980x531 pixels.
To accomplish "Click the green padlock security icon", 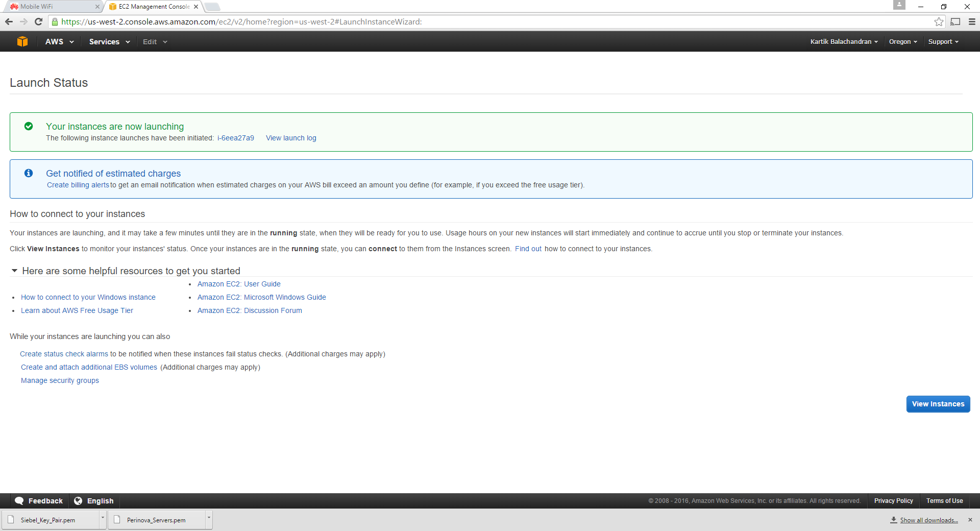I will click(x=55, y=22).
